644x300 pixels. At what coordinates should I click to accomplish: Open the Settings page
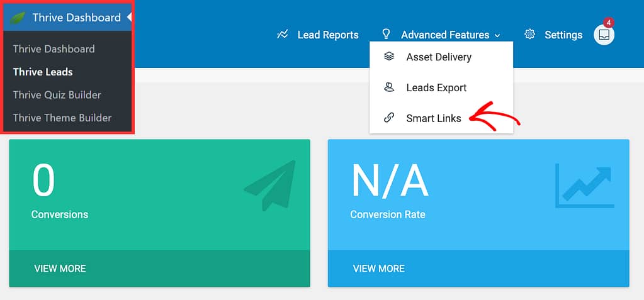[x=563, y=35]
